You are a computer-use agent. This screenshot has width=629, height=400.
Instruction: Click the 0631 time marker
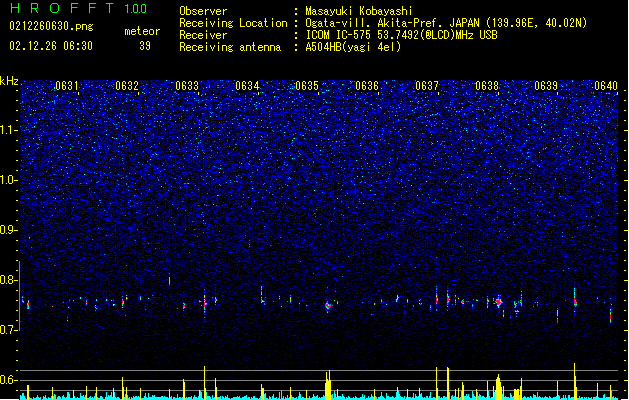[x=67, y=86]
